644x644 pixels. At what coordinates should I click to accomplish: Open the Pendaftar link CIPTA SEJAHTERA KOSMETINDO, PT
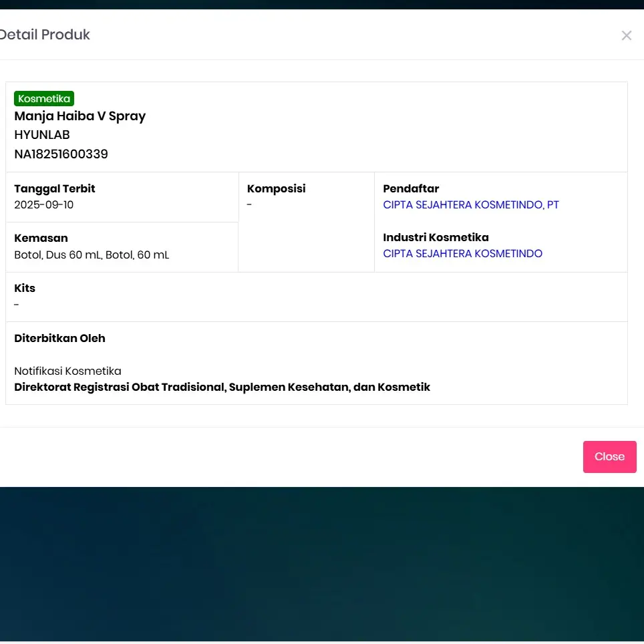[x=470, y=205]
